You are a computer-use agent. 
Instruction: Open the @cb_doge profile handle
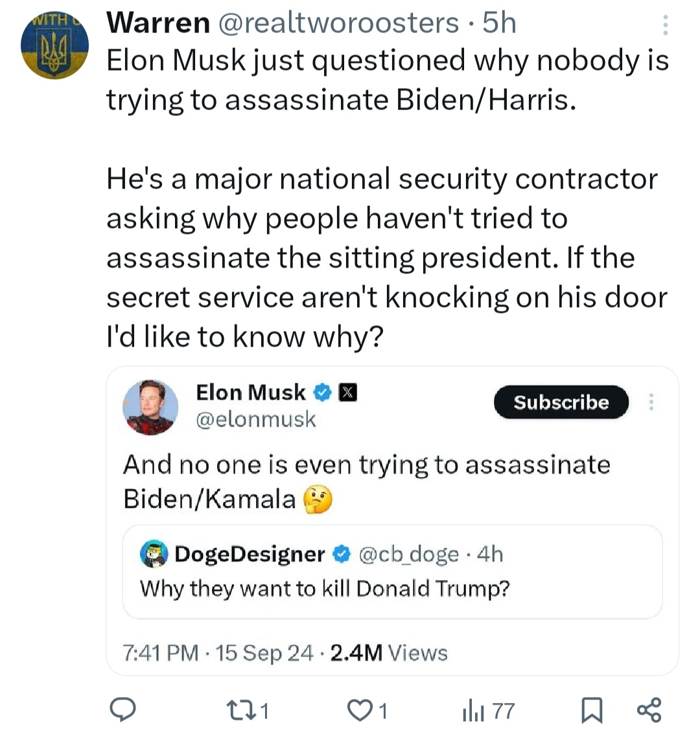point(408,555)
